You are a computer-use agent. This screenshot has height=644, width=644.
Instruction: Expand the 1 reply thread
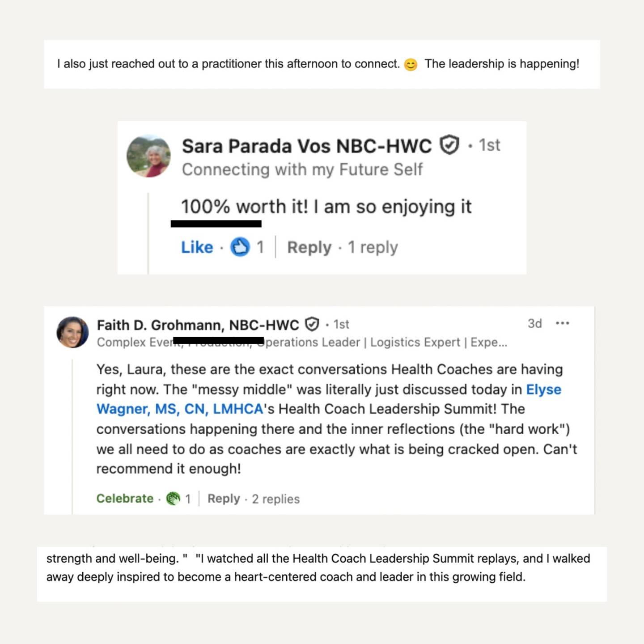[x=373, y=247]
